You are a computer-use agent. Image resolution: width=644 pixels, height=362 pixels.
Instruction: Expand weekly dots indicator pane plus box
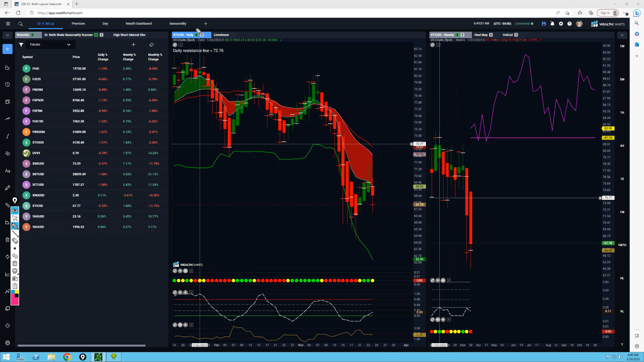[449, 320]
